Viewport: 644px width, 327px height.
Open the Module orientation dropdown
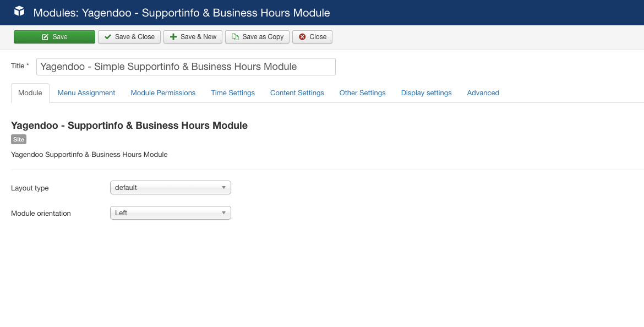click(171, 213)
